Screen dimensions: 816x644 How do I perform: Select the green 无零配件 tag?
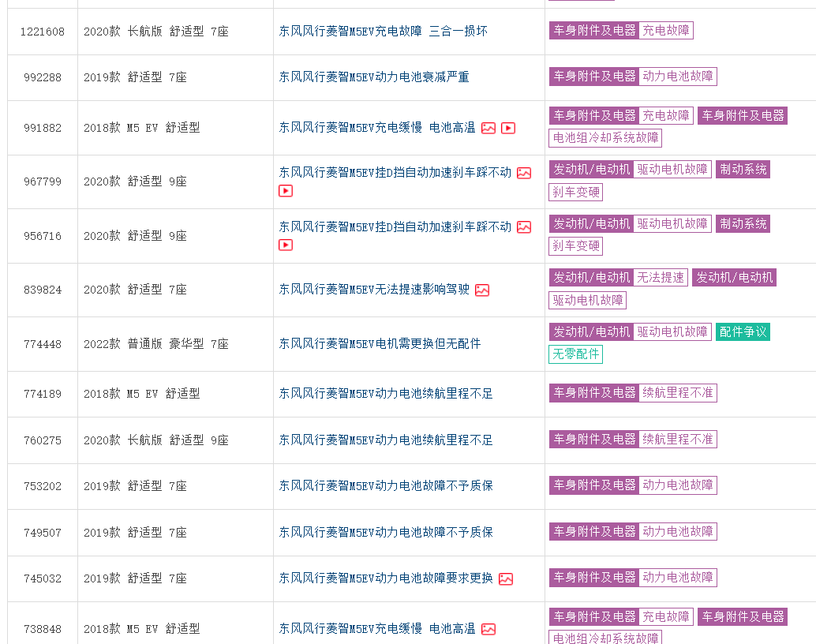[575, 354]
